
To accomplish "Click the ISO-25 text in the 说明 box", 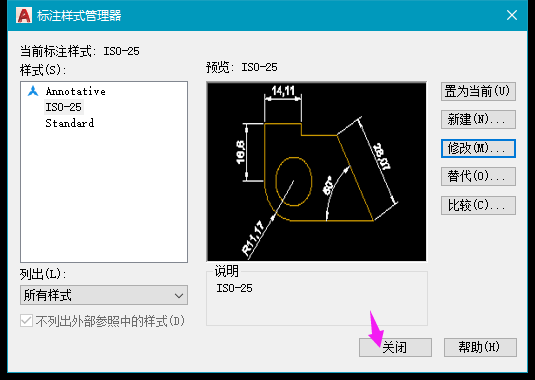I will tap(234, 288).
